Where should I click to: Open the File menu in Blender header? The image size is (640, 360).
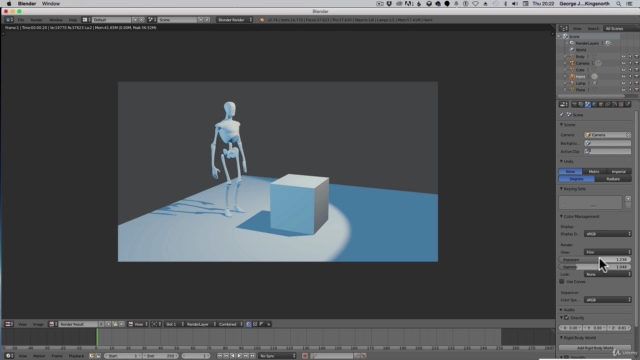(21, 20)
